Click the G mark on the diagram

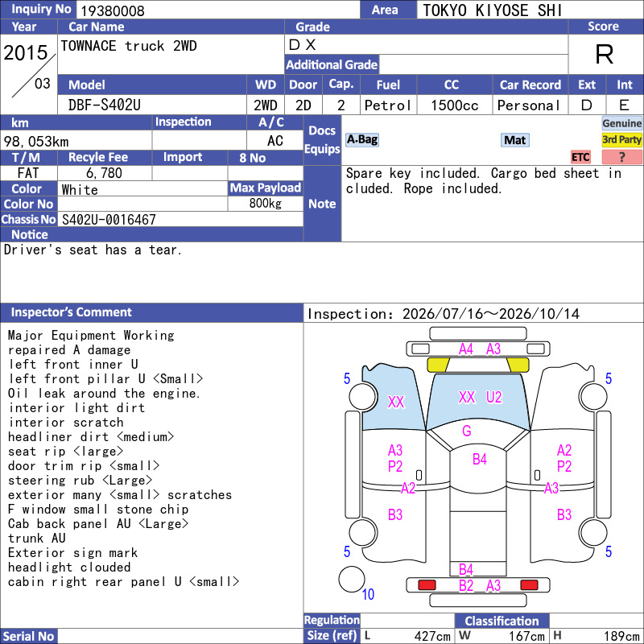tap(467, 431)
